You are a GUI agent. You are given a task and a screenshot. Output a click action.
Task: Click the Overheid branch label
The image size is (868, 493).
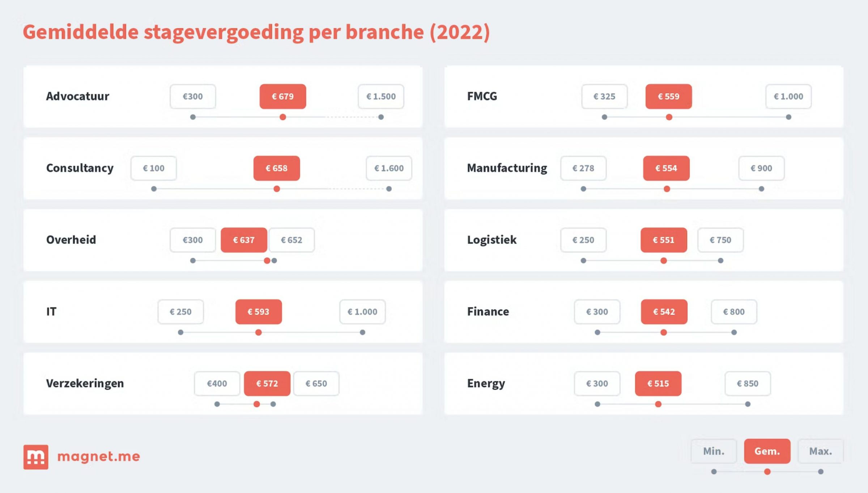(x=71, y=240)
